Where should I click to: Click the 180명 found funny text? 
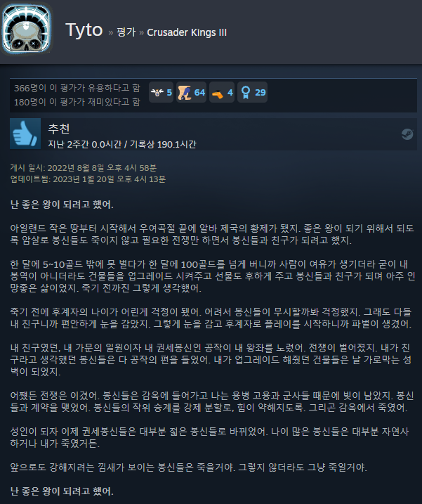click(x=77, y=102)
